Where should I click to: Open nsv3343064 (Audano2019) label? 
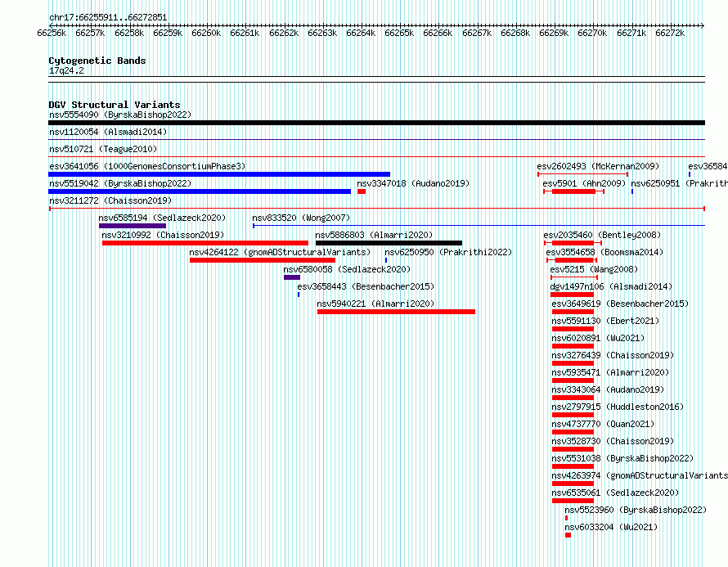tap(609, 389)
